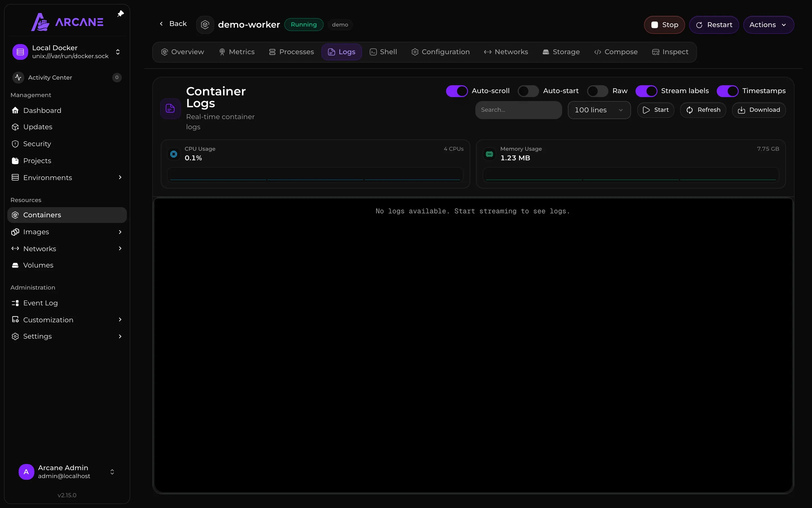Click the Dashboard home icon
This screenshot has width=812, height=508.
point(15,111)
